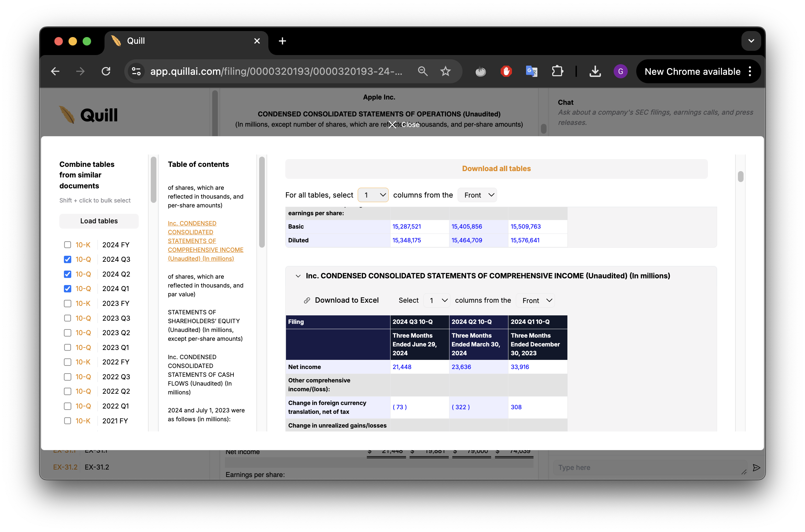Click the Google Translate extension icon

pos(531,71)
